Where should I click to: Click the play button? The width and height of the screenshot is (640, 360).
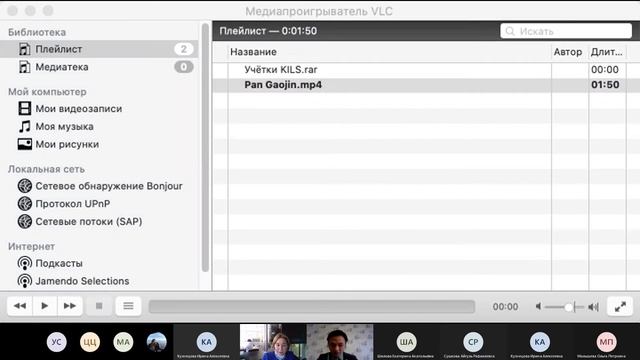44,306
